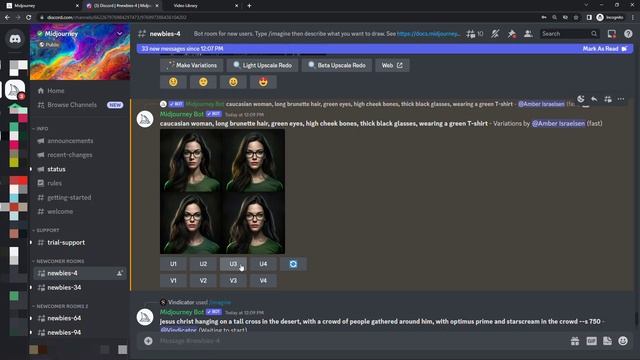Viewport: 640px width, 360px height.
Task: React with the first sad emoji button
Action: (x=173, y=82)
